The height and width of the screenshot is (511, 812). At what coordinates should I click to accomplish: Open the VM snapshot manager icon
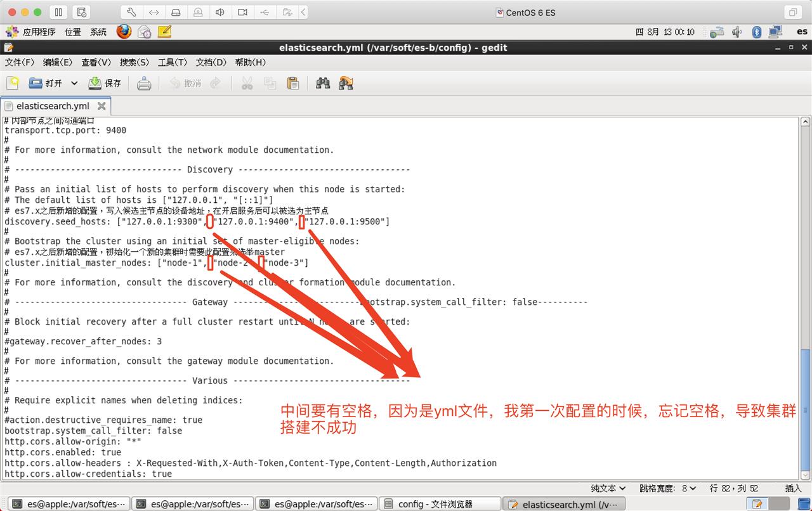pos(81,12)
